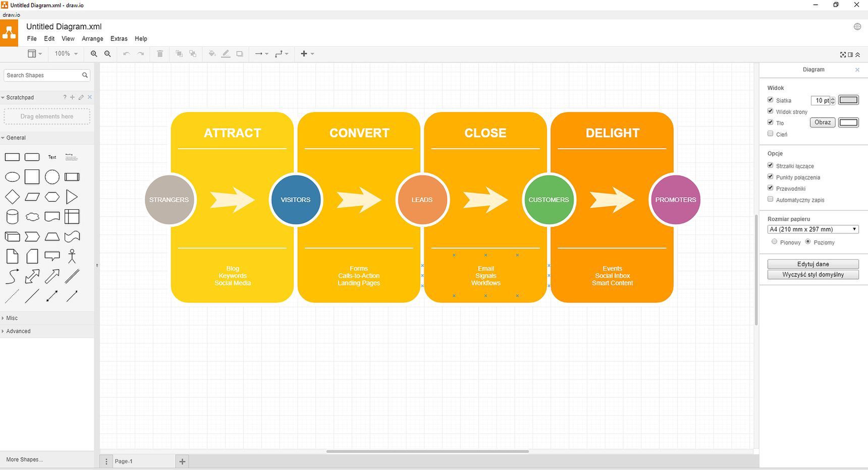This screenshot has width=868, height=470.
Task: Expand the Misc shapes section
Action: (12, 318)
